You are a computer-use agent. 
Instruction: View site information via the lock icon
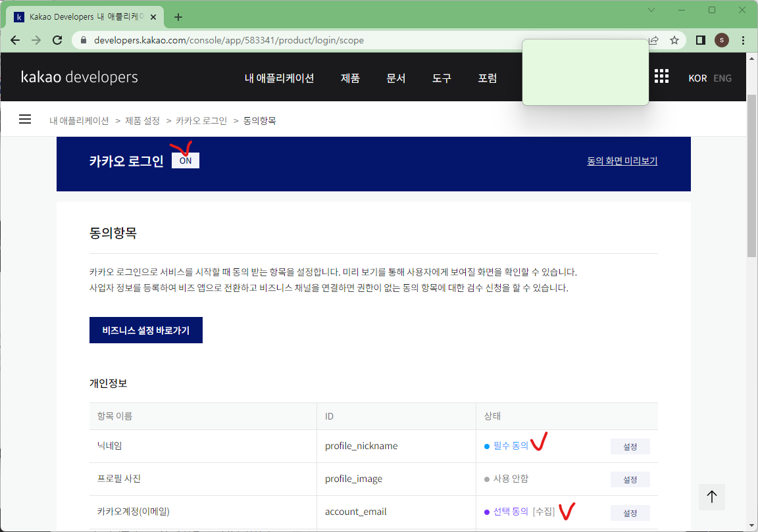pos(84,40)
